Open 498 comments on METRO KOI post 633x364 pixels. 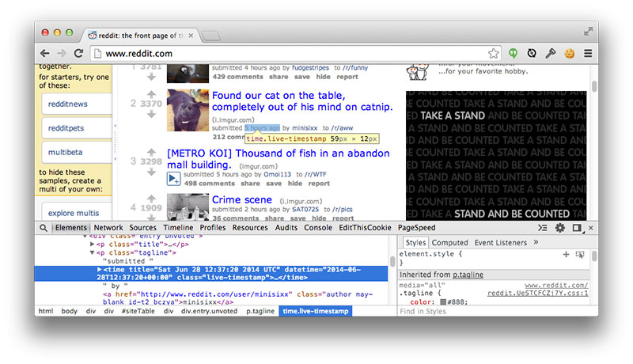click(x=209, y=184)
